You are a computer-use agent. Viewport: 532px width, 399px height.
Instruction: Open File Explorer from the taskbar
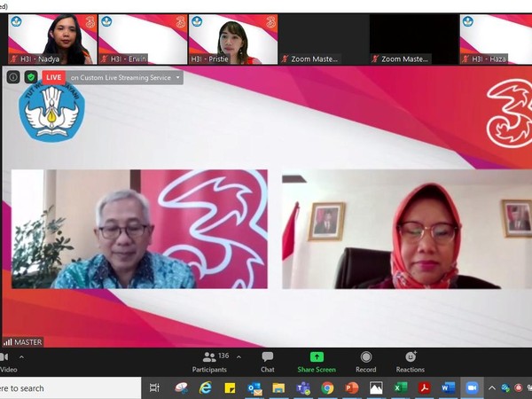click(278, 387)
